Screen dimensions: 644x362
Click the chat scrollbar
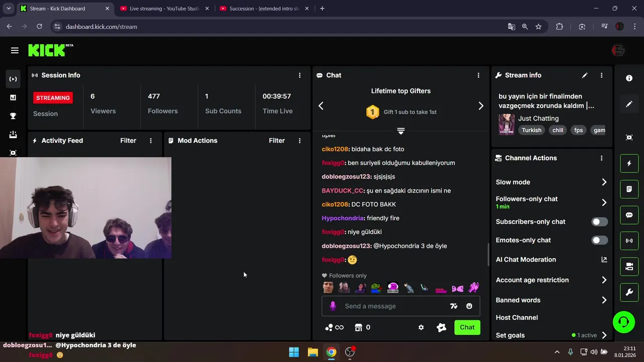(x=488, y=255)
